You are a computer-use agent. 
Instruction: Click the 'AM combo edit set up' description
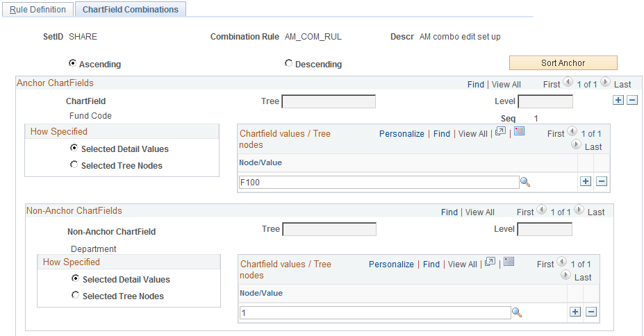point(460,37)
